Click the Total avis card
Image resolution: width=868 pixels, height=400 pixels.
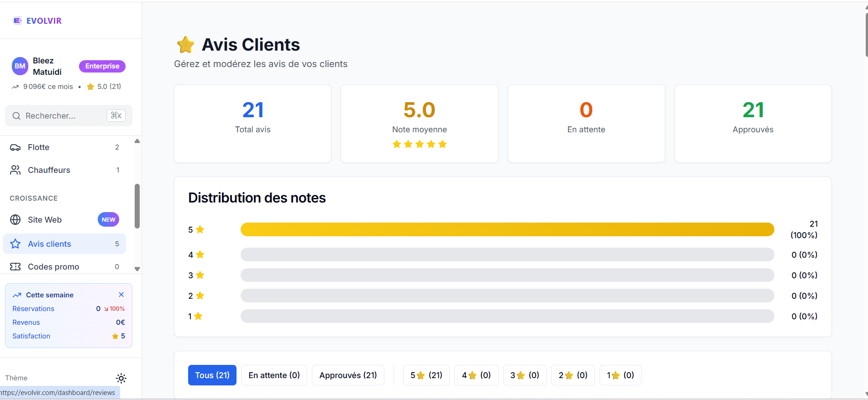tap(253, 124)
